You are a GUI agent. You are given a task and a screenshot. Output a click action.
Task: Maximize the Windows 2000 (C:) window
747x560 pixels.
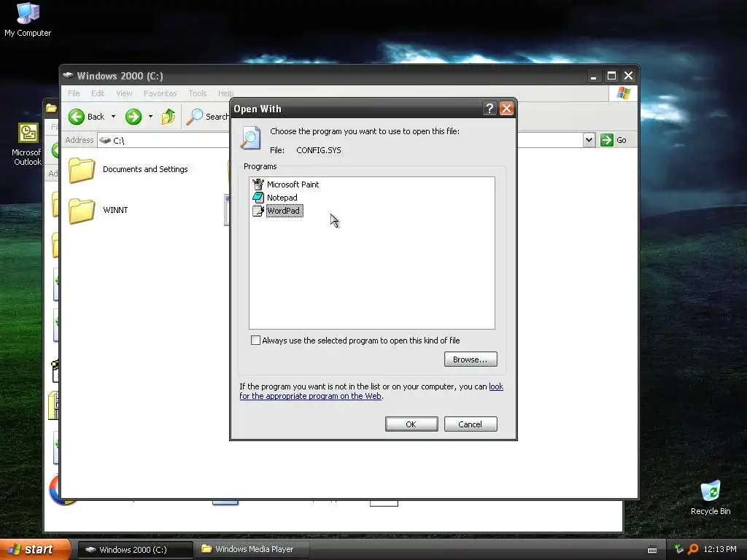coord(611,76)
